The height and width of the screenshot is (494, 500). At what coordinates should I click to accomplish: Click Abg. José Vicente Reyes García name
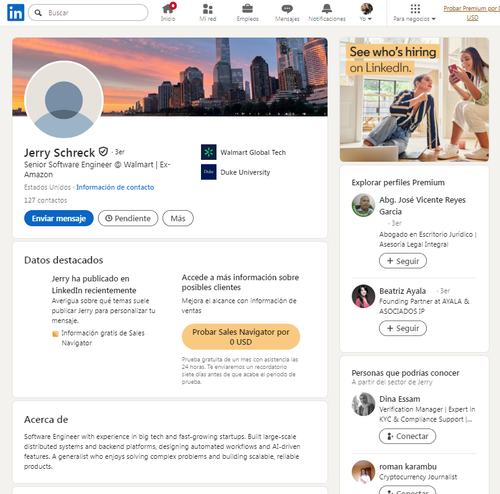pyautogui.click(x=422, y=206)
